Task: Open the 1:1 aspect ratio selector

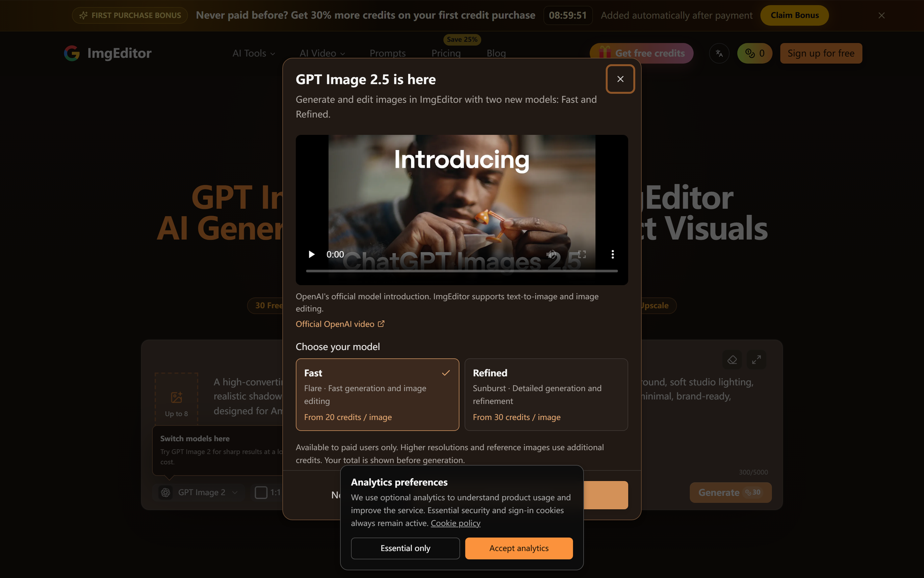Action: tap(268, 492)
